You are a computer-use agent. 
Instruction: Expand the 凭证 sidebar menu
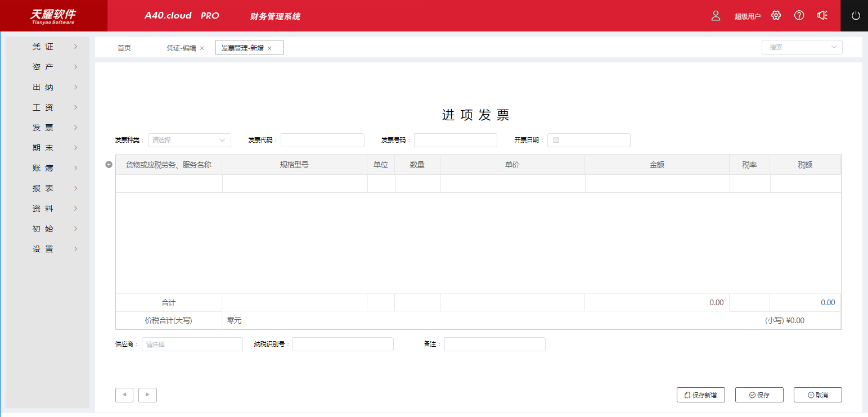click(x=47, y=47)
